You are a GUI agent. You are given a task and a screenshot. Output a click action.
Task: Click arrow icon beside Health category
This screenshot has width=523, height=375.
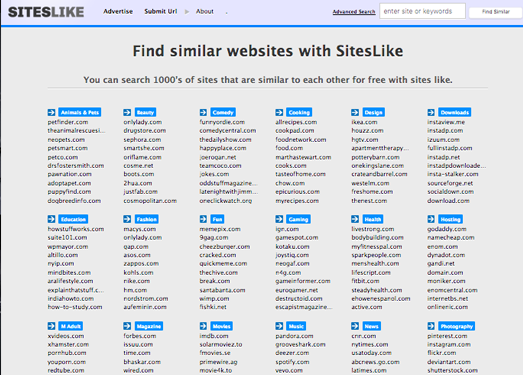(355, 219)
